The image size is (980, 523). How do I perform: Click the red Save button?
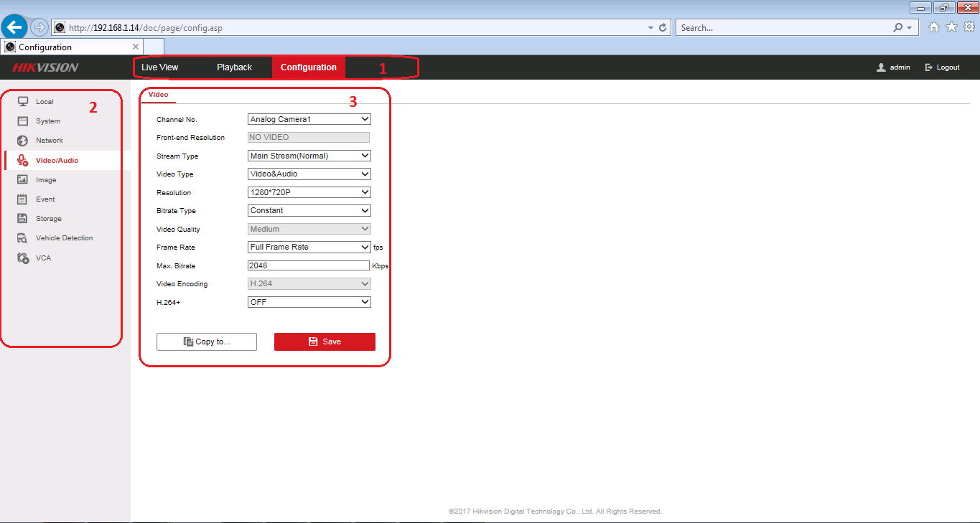pos(325,341)
